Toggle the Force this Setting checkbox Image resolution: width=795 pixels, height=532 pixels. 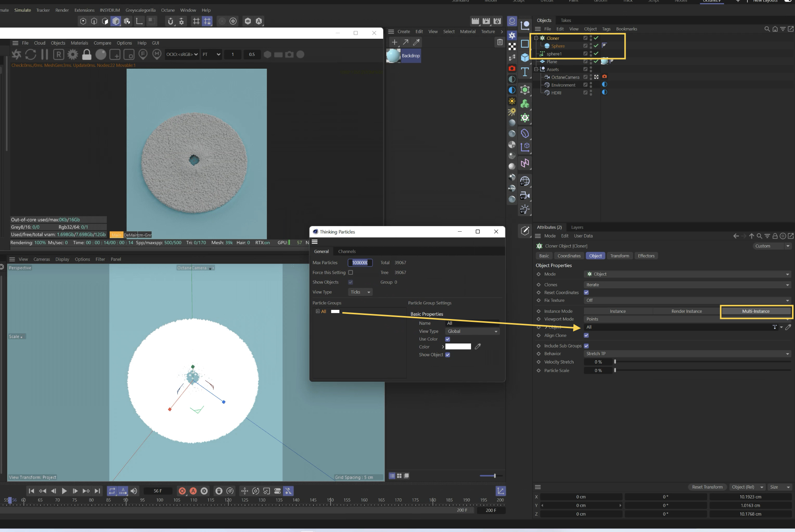click(x=350, y=272)
